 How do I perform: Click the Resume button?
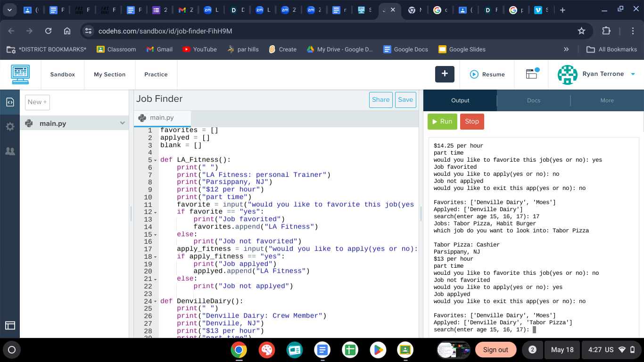487,74
